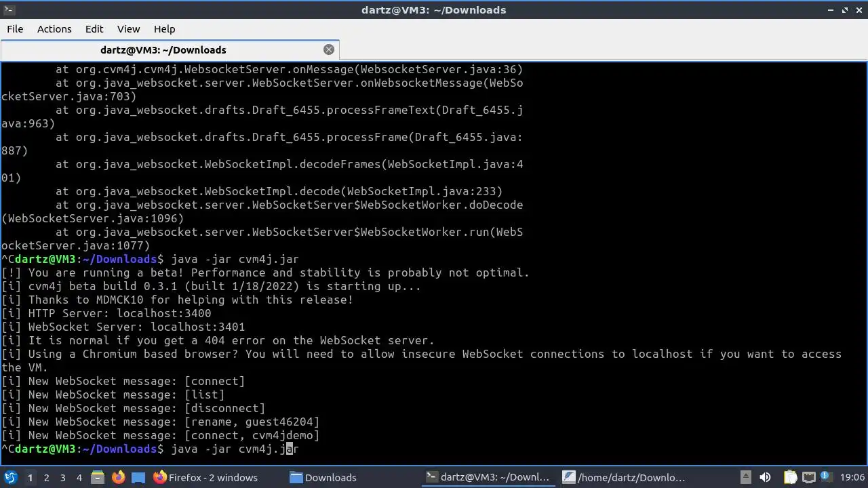The image size is (868, 488).
Task: Click the 'cvm4j beta build 0.3.1' line
Action: coord(211,286)
